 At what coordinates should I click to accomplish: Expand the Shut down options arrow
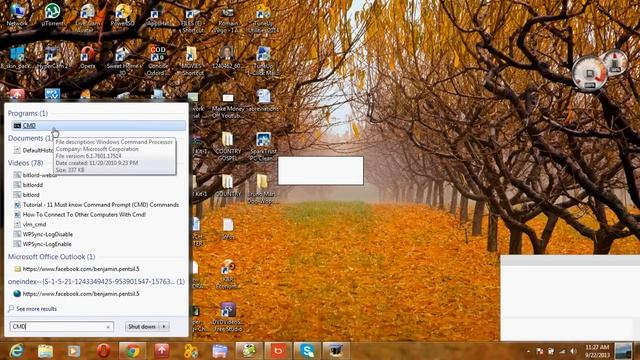[x=164, y=327]
